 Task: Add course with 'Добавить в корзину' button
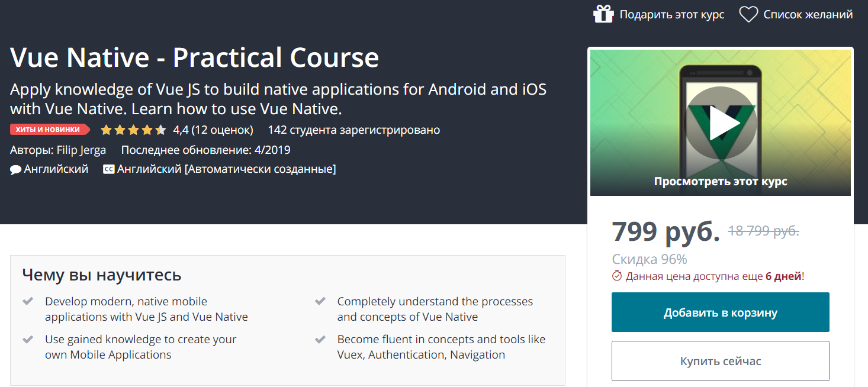[720, 312]
